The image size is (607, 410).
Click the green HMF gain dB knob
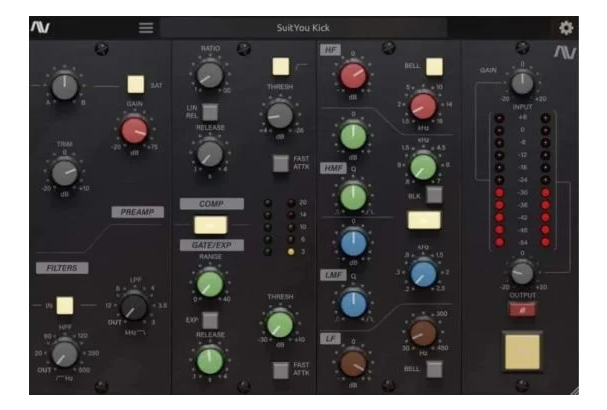[353, 136]
